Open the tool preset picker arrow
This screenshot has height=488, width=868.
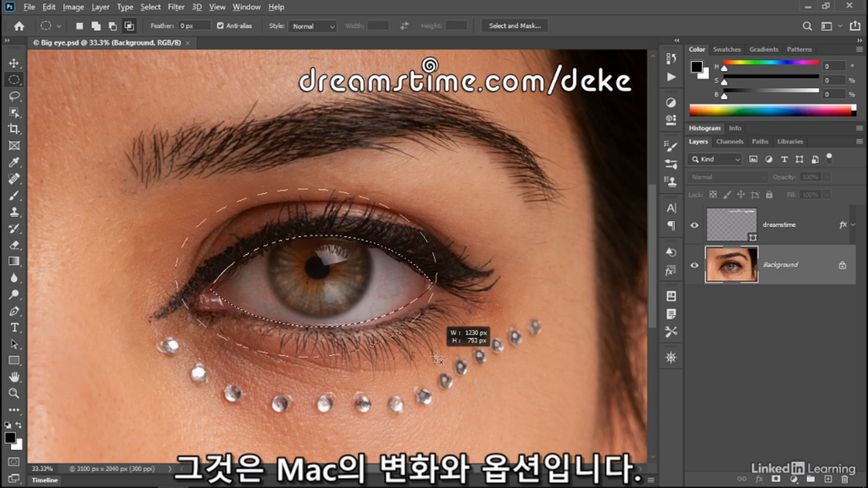pyautogui.click(x=59, y=26)
